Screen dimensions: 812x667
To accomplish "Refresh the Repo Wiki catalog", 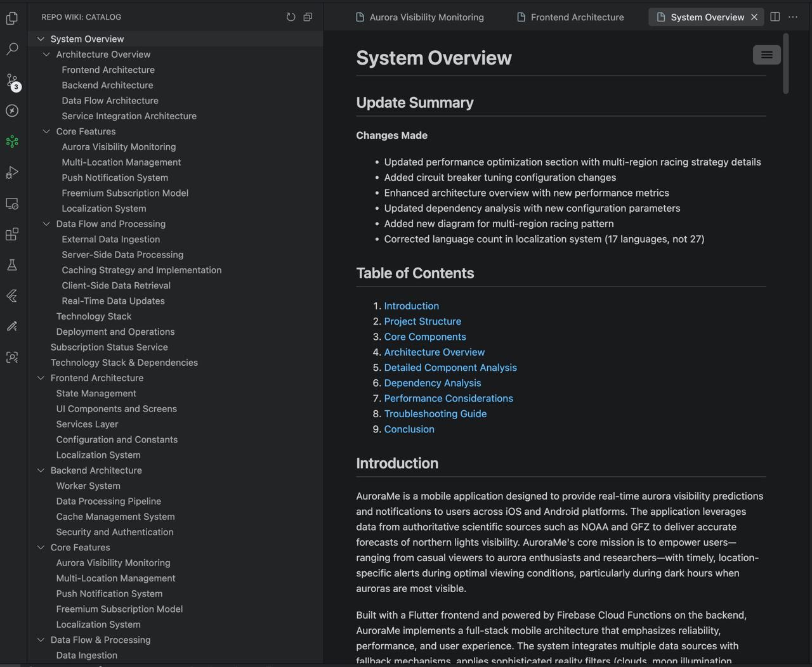I will 291,17.
